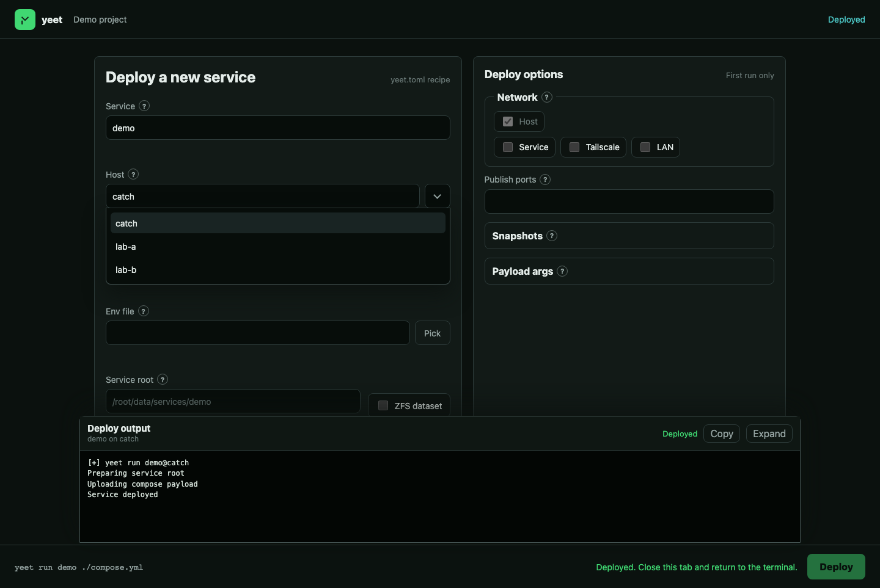
Task: Click the 'Deploy output' panel title
Action: pos(119,429)
